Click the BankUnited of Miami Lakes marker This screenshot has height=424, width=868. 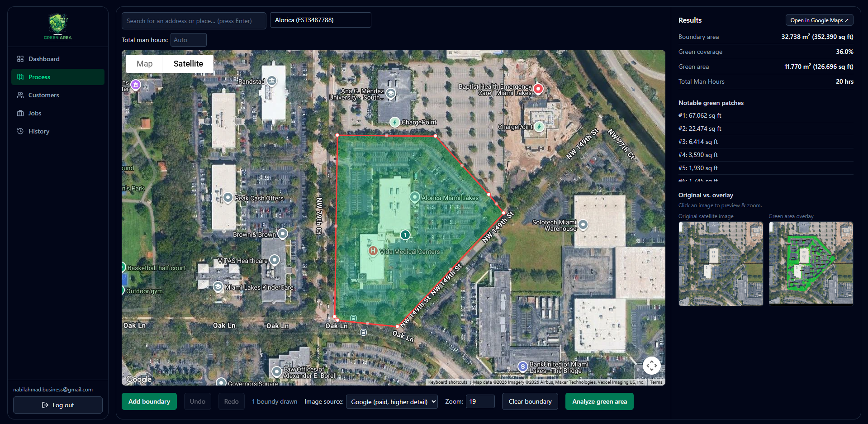point(523,367)
